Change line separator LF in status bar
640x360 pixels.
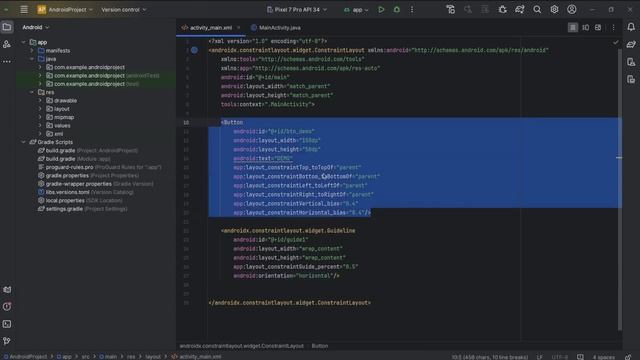pyautogui.click(x=540, y=357)
